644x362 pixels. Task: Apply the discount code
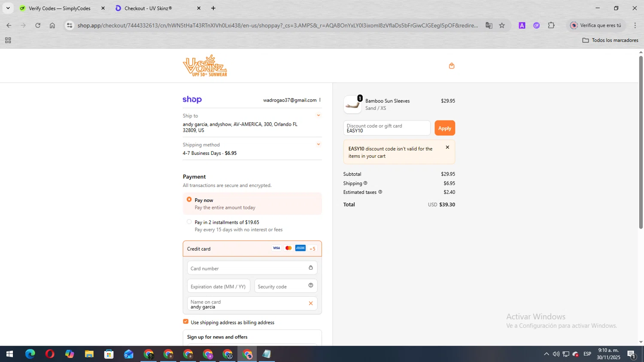click(445, 128)
